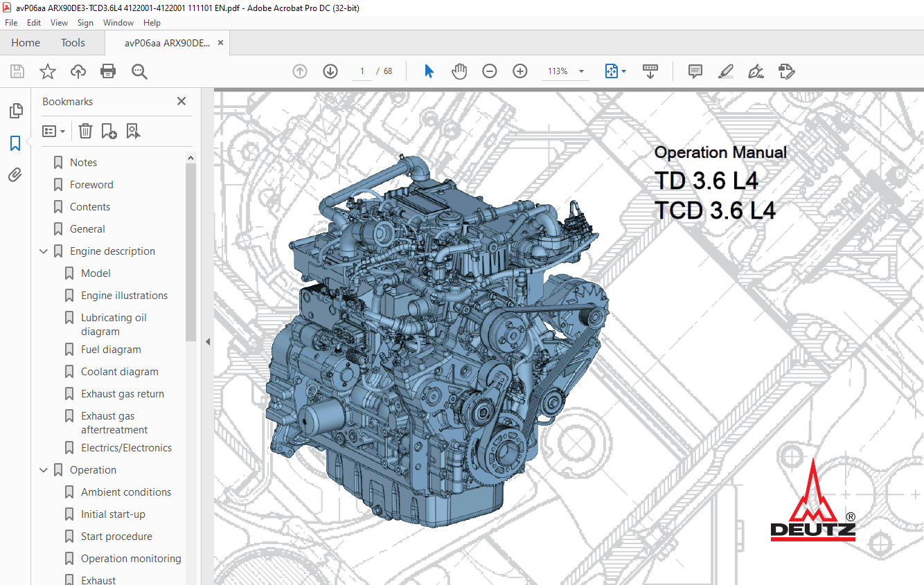Viewport: 924px width, 585px height.
Task: Close the avP06aa document tab
Action: [221, 43]
